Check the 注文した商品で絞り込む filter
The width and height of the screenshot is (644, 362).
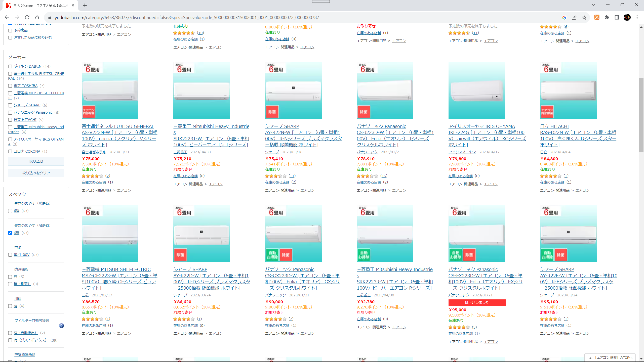coord(10,38)
